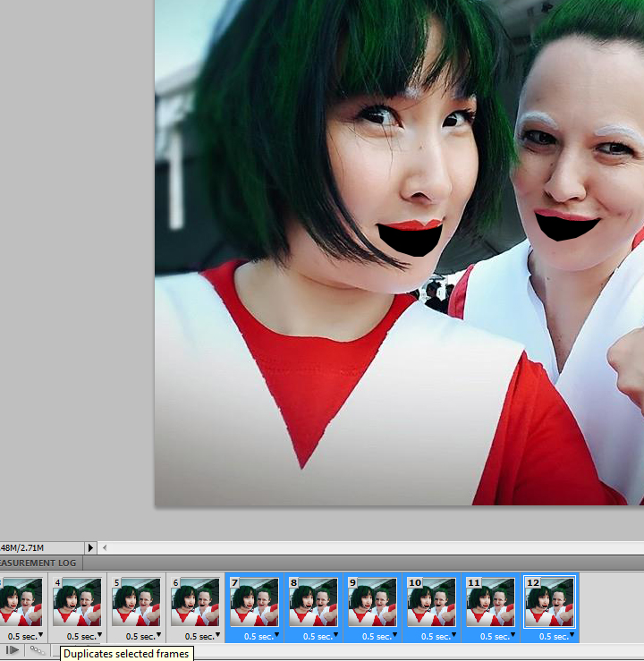Select animation frame 9 thumbnail
The height and width of the screenshot is (661, 644).
click(372, 602)
